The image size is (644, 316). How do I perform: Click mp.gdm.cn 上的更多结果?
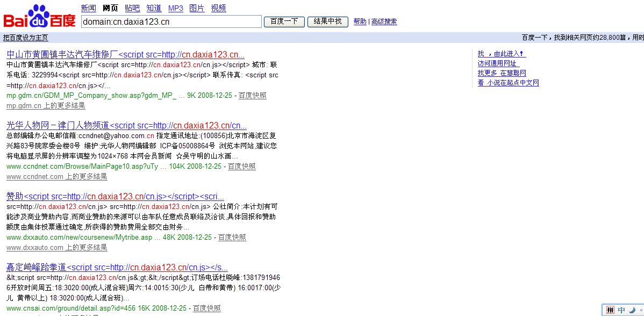point(46,105)
